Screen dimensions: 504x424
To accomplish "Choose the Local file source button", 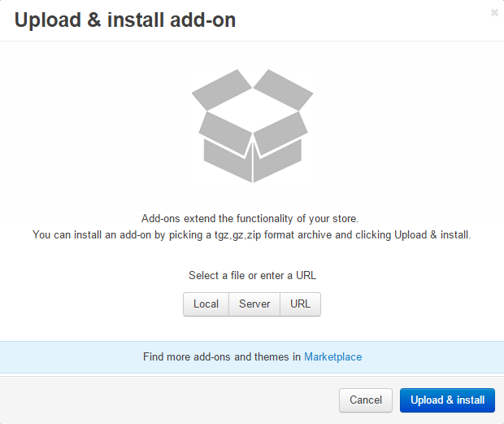I will (206, 304).
